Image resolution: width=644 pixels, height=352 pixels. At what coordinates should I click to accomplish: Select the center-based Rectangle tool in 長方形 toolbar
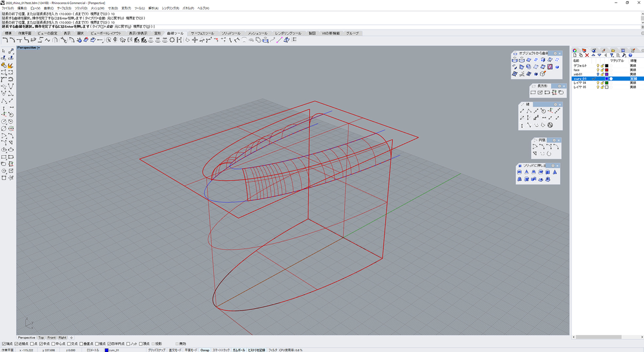(540, 92)
